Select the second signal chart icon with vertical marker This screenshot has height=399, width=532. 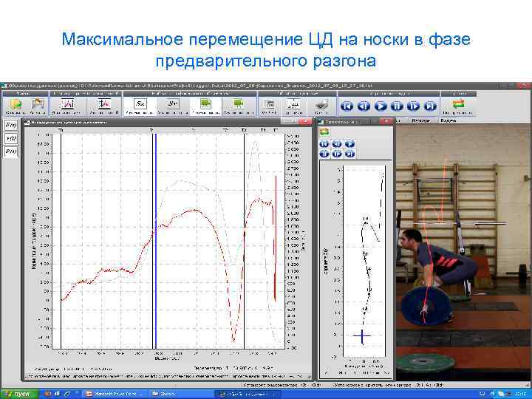pyautogui.click(x=104, y=106)
